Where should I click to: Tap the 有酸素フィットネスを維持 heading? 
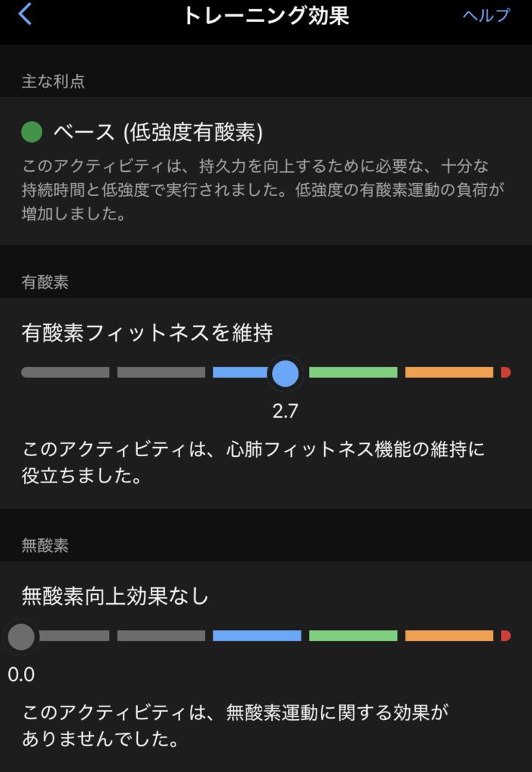click(x=147, y=332)
